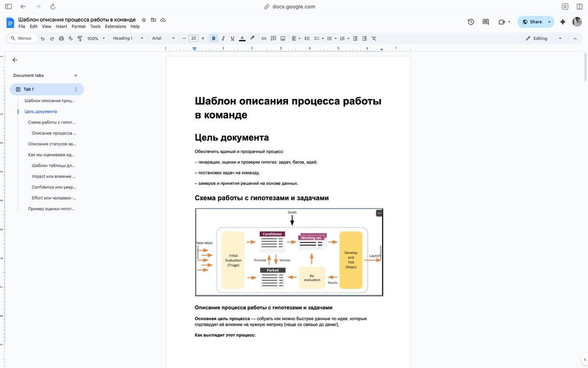Click the Print icon in toolbar
The image size is (588, 368).
pyautogui.click(x=61, y=38)
